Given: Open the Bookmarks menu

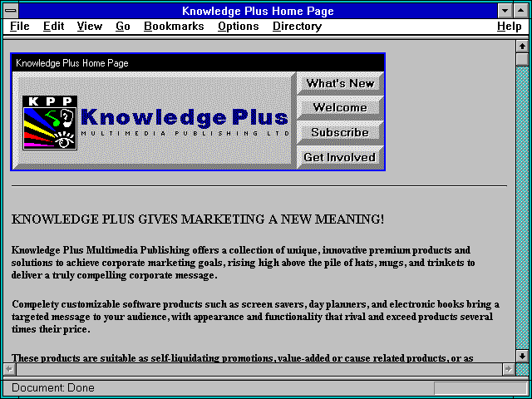Looking at the screenshot, I should pos(174,27).
